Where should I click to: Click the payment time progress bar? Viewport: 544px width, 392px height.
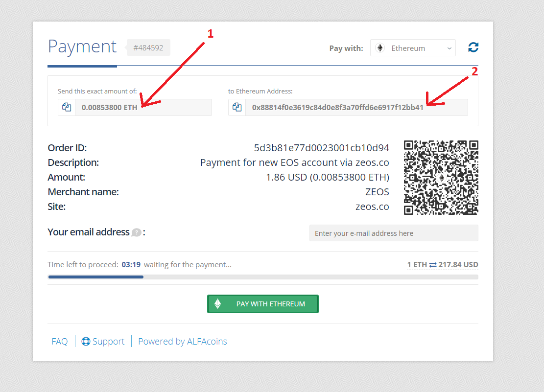pos(263,277)
